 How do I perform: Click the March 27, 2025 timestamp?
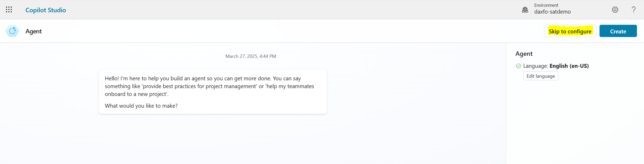pos(251,56)
